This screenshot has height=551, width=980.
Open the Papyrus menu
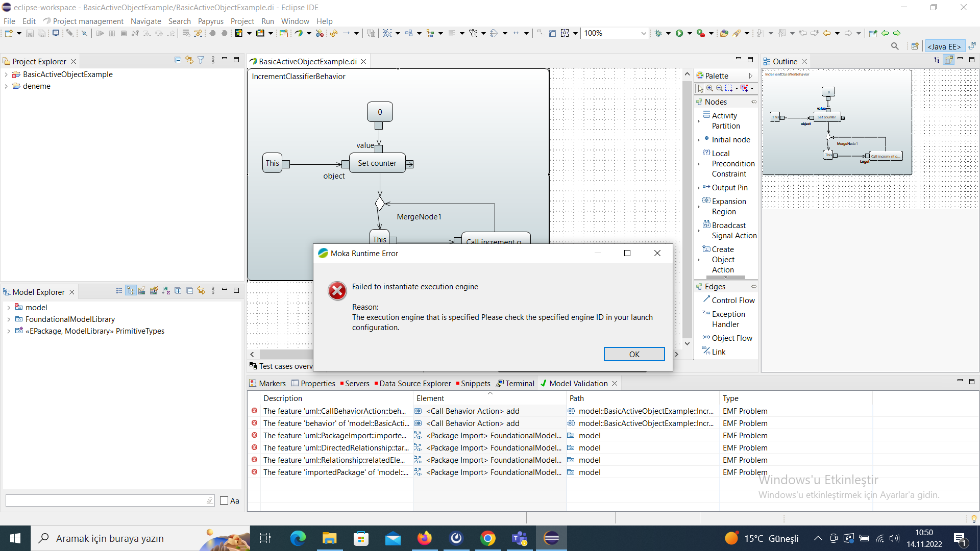[210, 21]
